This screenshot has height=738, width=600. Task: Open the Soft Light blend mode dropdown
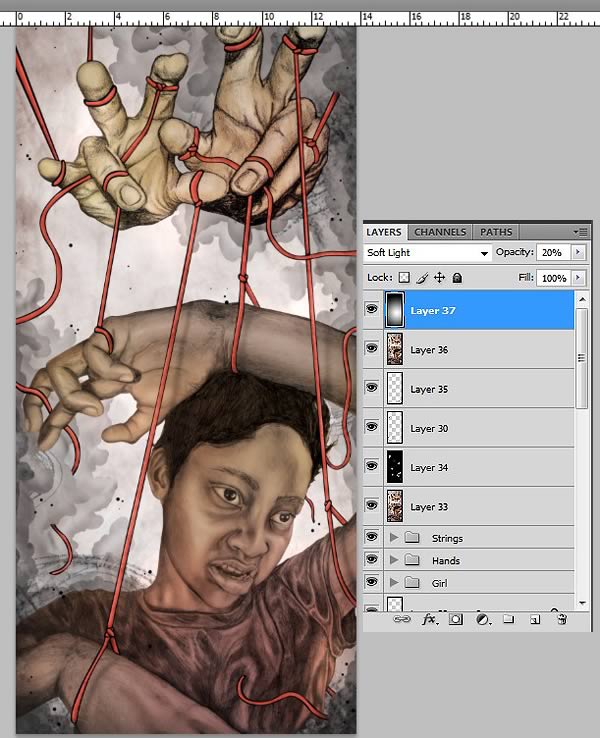pos(428,253)
